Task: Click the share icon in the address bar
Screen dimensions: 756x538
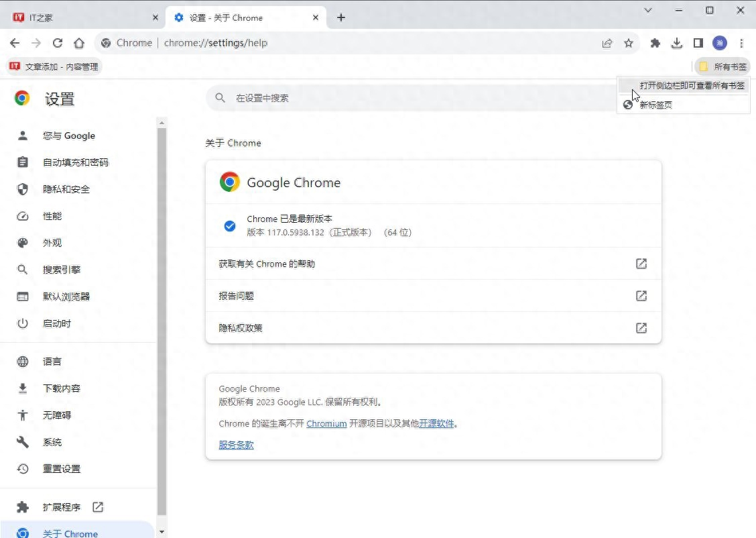Action: (x=607, y=42)
